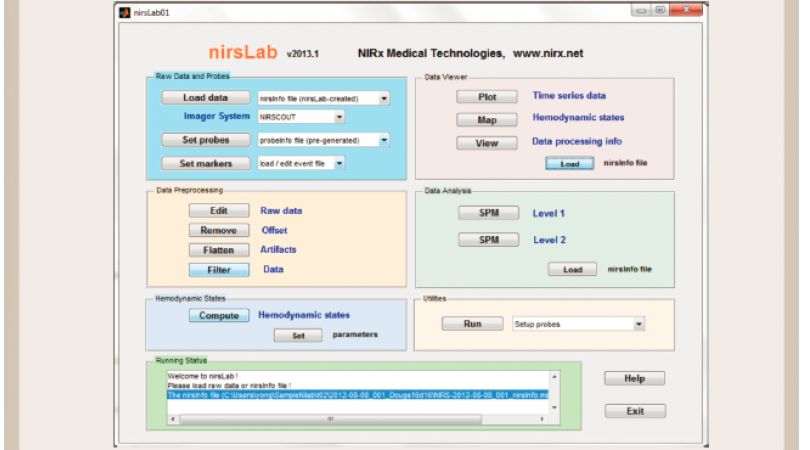810x450 pixels.
Task: Click the Load data button
Action: coord(205,98)
